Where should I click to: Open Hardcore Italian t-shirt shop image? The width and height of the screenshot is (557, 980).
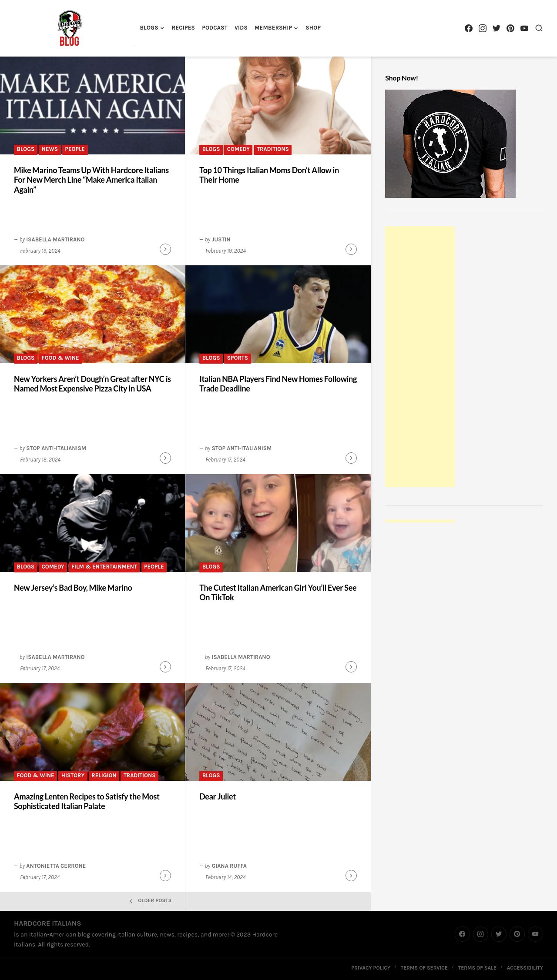[450, 144]
